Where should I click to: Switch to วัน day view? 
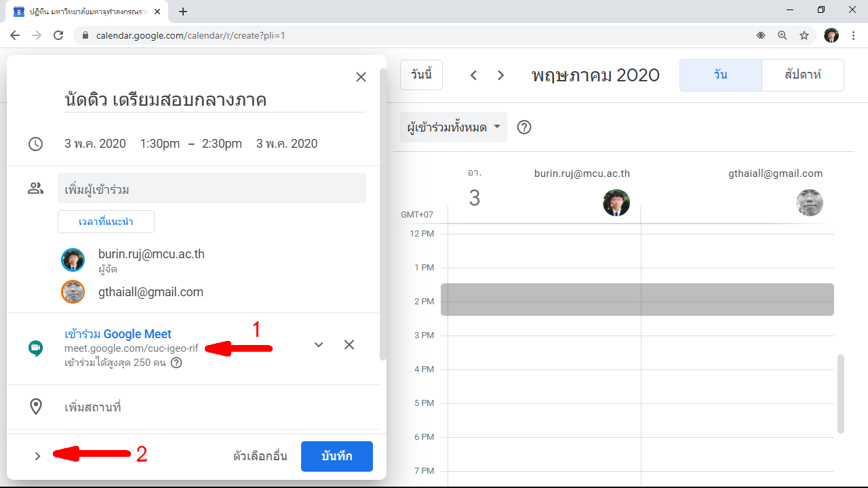point(720,75)
